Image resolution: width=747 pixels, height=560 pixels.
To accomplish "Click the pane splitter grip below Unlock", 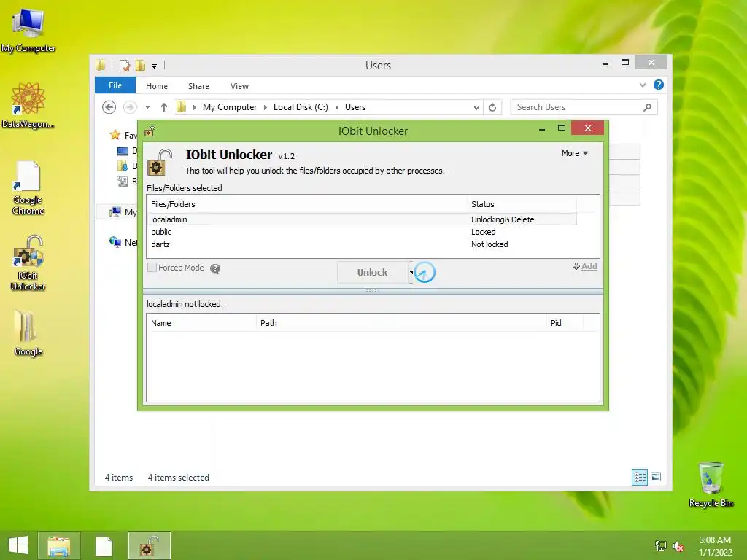I will click(373, 290).
